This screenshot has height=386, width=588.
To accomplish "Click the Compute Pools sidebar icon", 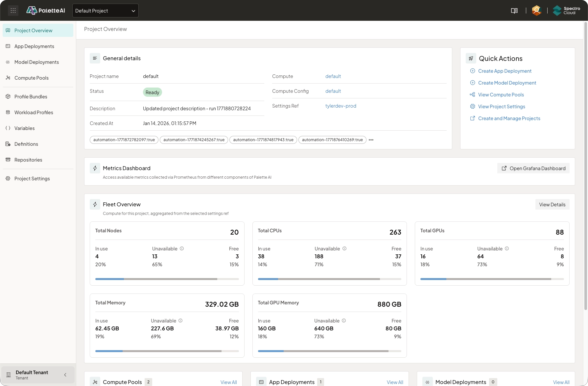I will tap(8, 78).
